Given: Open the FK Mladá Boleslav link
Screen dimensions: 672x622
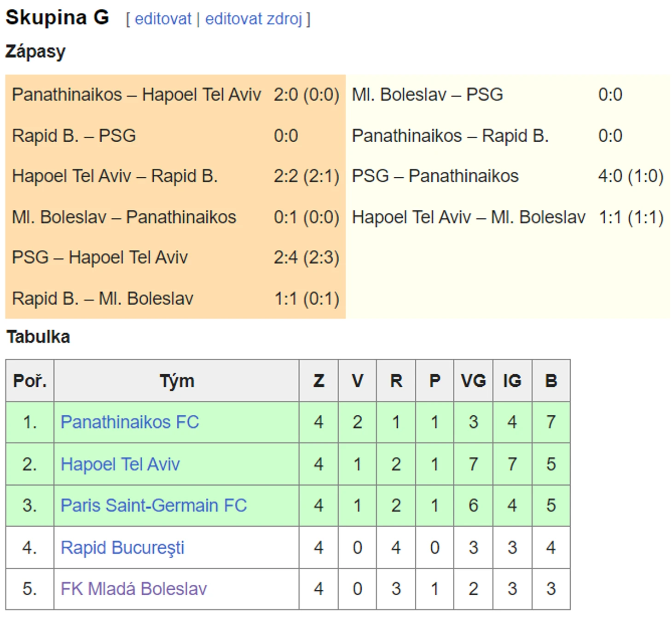Looking at the screenshot, I should (x=134, y=589).
